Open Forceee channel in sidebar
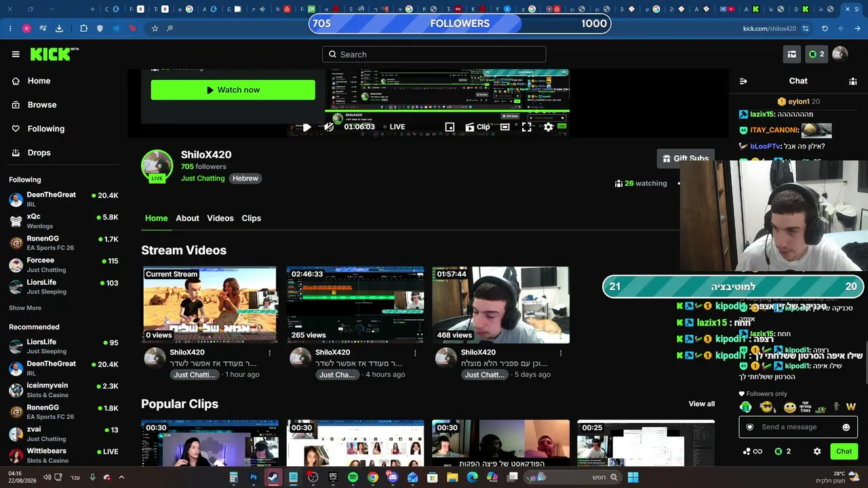Viewport: 868px width, 488px height. tap(64, 265)
